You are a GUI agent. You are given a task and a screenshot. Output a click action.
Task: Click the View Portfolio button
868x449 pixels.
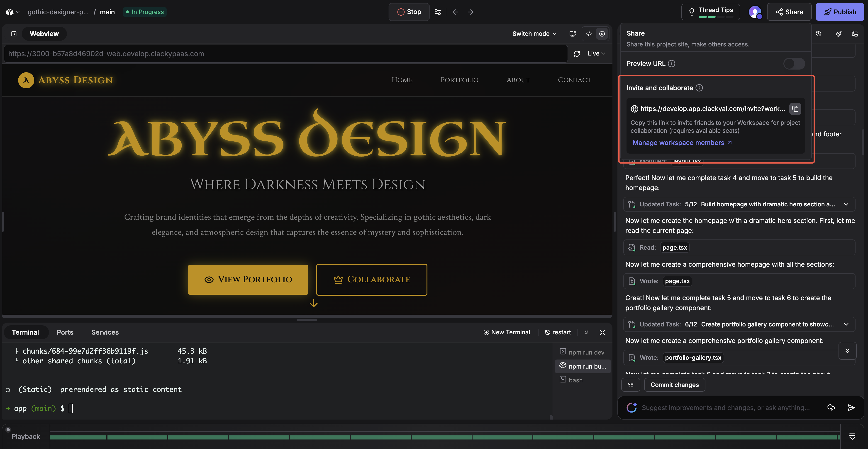pyautogui.click(x=248, y=279)
